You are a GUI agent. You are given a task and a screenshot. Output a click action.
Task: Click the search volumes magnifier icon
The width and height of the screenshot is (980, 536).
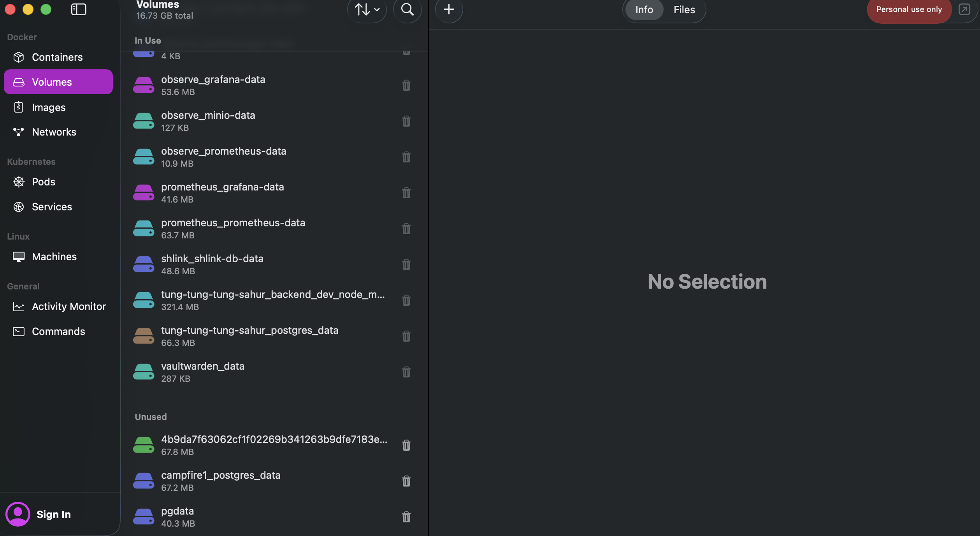pos(407,9)
